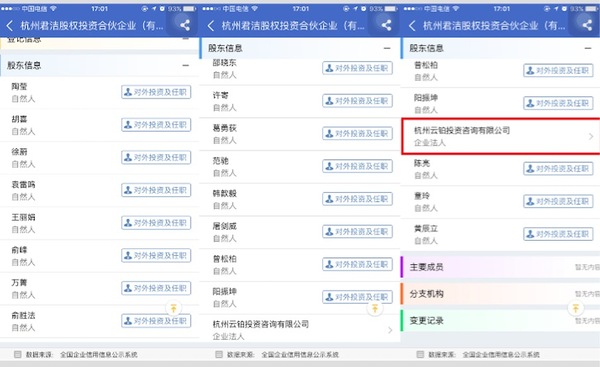
Task: Tap share icon in left phone screen
Action: [185, 25]
